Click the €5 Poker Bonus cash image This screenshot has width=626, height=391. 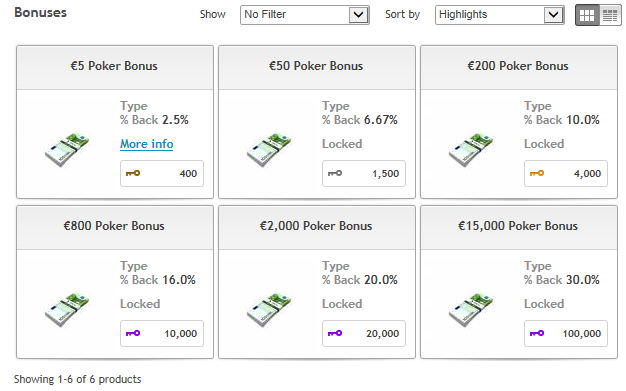pos(67,149)
